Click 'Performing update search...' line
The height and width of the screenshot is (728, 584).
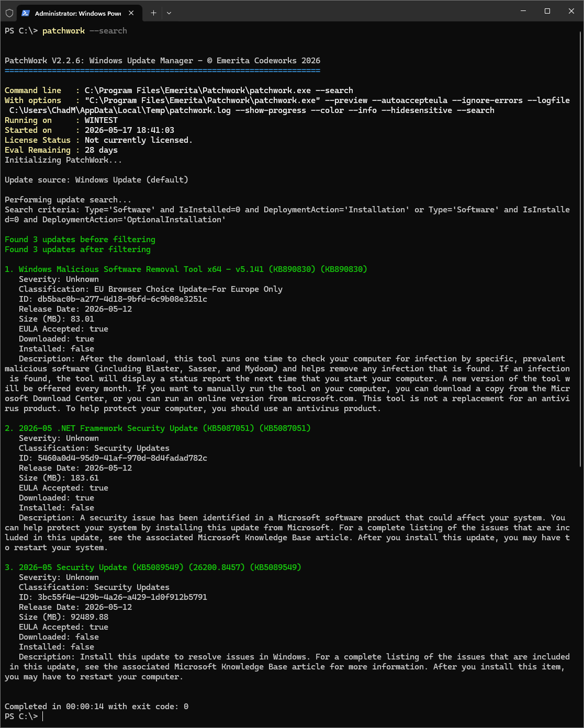pos(68,200)
